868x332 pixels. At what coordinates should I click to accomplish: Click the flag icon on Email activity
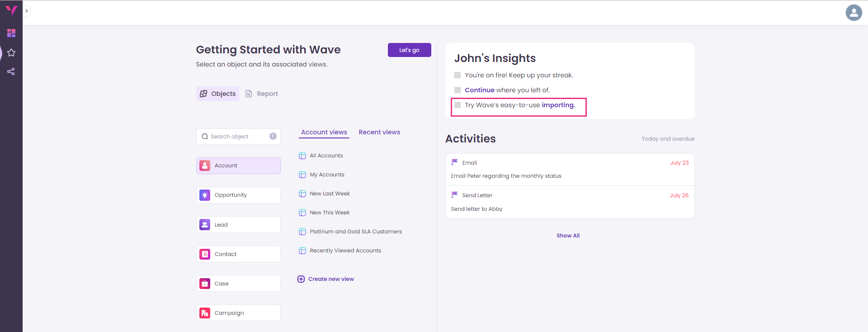coord(454,162)
